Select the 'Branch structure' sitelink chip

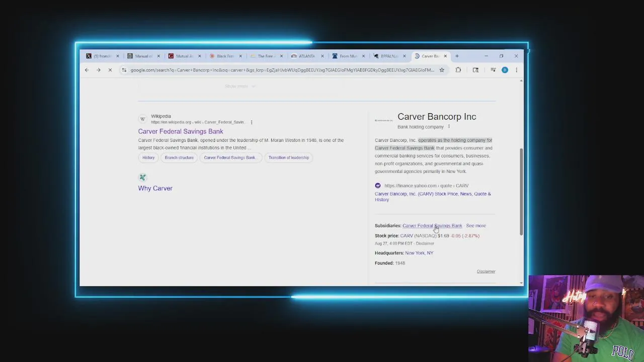click(x=179, y=157)
